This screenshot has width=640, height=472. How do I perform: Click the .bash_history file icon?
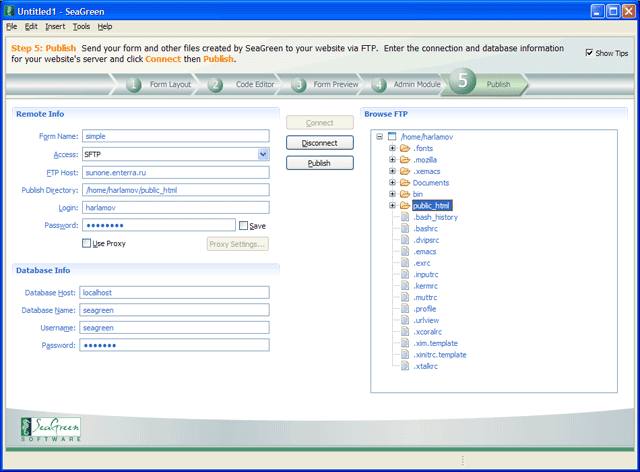[x=405, y=217]
